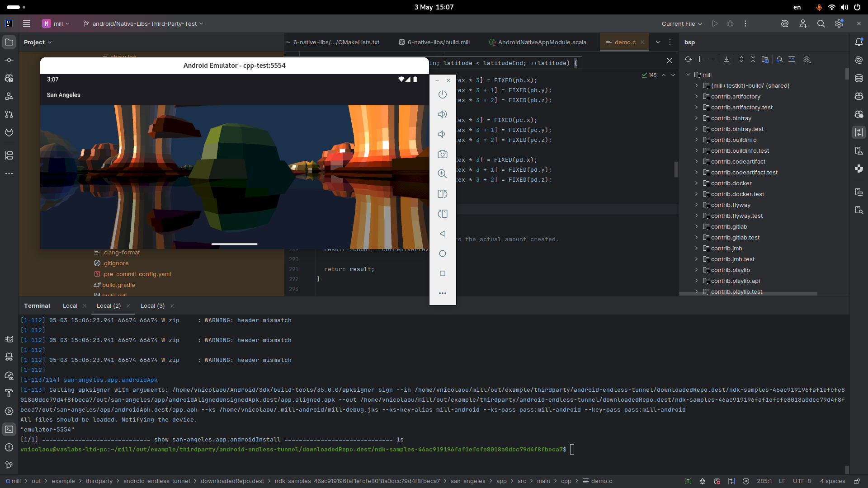
Task: Click LF line separator in status bar
Action: coord(782,481)
